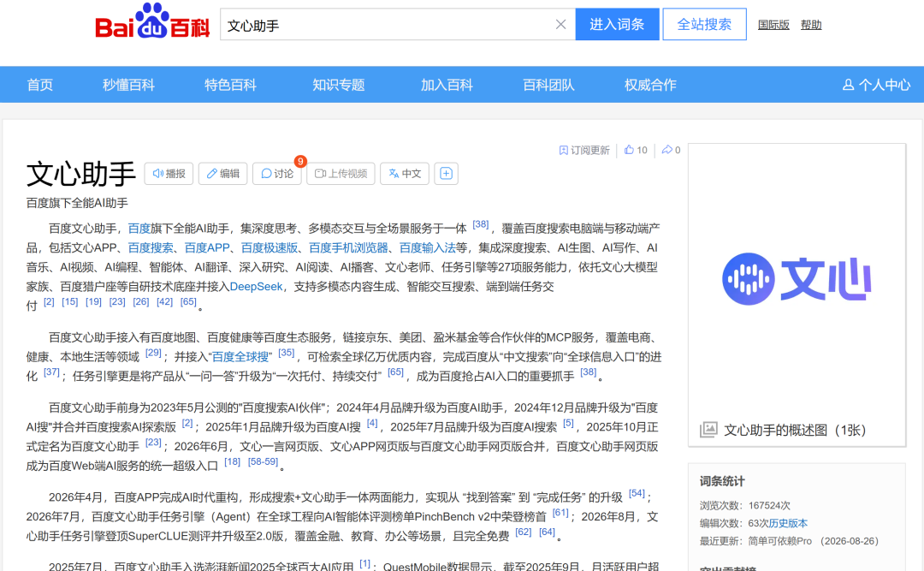The width and height of the screenshot is (924, 571).
Task: Click citation reference [64]
Action: 547,532
